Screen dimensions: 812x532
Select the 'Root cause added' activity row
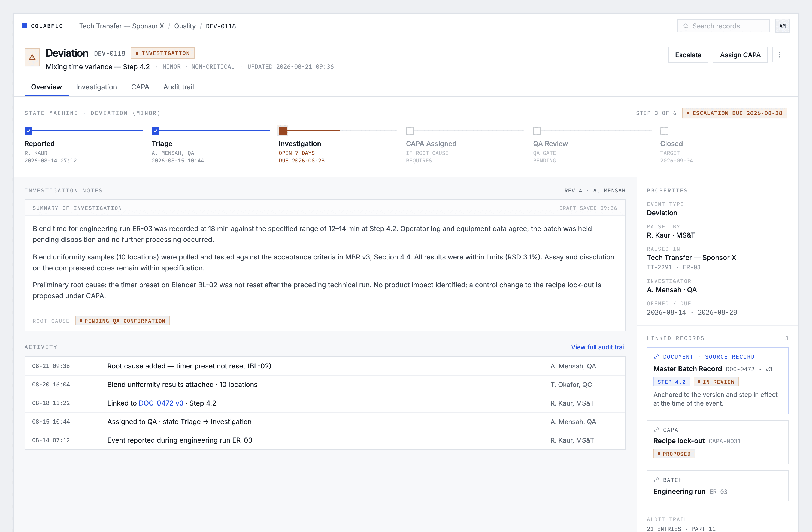click(325, 366)
